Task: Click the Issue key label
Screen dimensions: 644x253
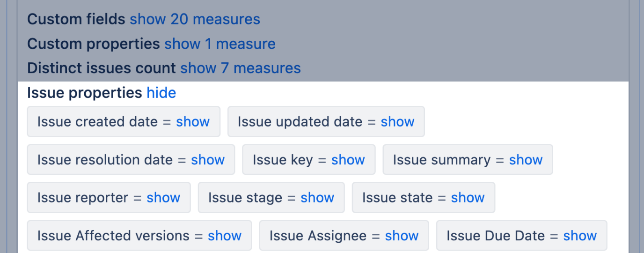Action: click(x=282, y=160)
